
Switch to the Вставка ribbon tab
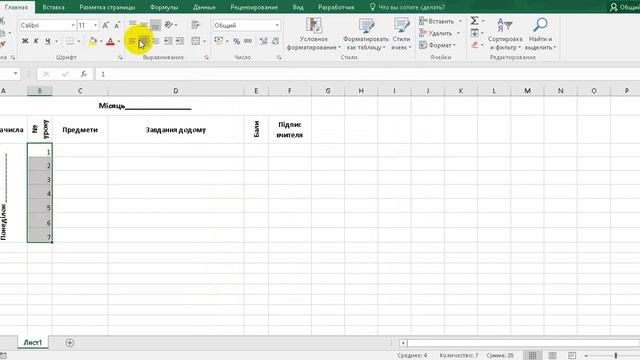(53, 7)
